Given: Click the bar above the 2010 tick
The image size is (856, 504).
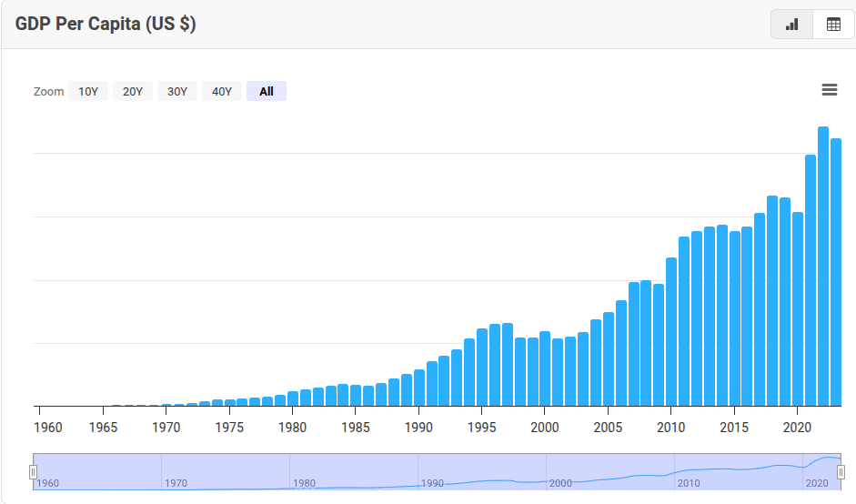Looking at the screenshot, I should tap(671, 332).
